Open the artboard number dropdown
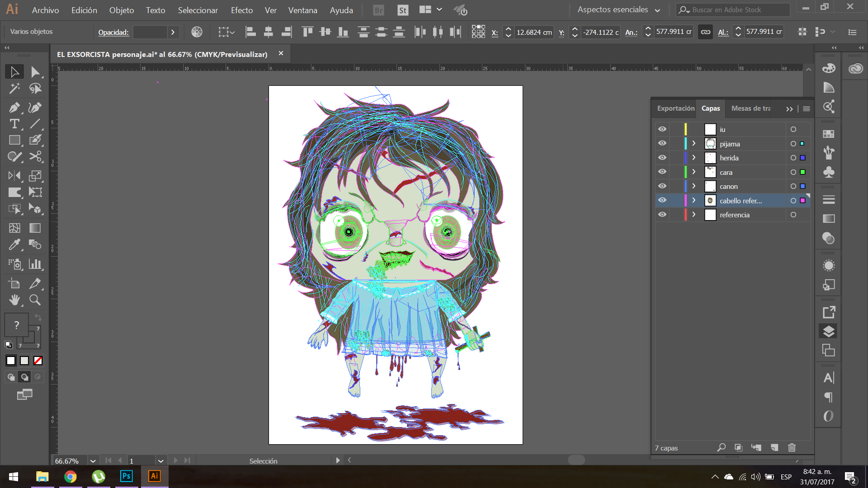Screen dimensions: 868x488 click(160, 461)
